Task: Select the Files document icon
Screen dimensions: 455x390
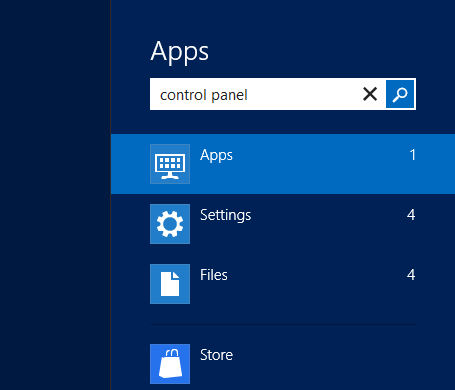Action: (170, 284)
